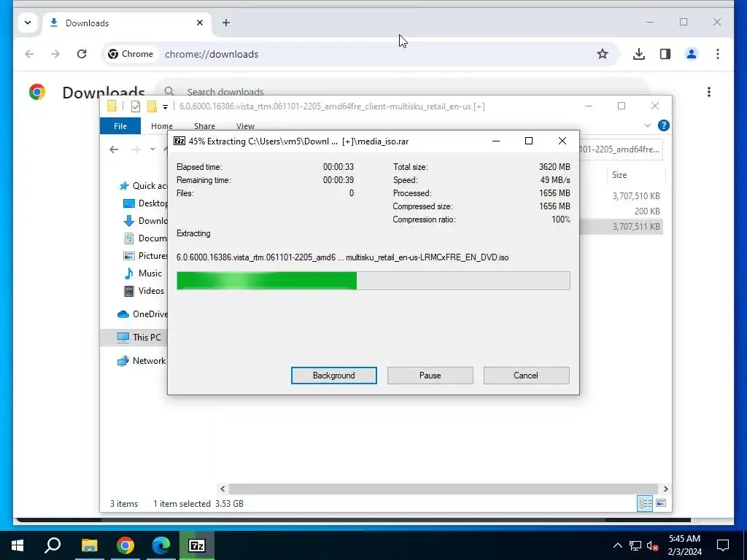The image size is (747, 560).
Task: Click Explorer search box field
Action: point(621,149)
